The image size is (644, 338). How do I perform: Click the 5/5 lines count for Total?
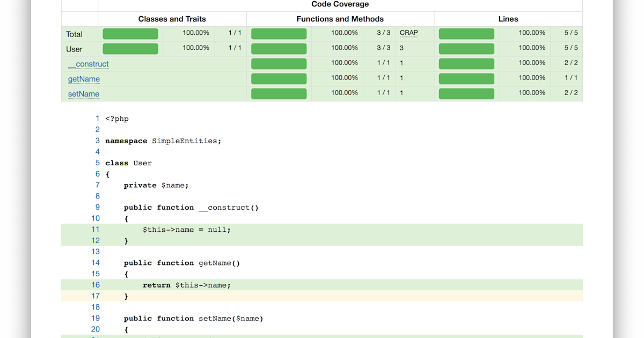[x=570, y=32]
